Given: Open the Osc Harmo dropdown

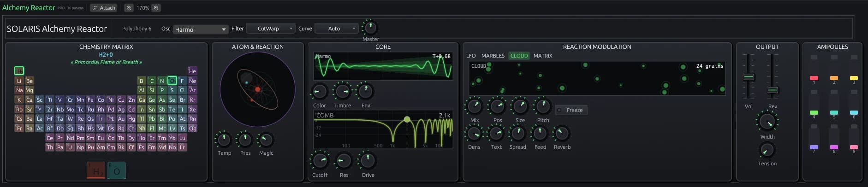Looking at the screenshot, I should (x=201, y=29).
